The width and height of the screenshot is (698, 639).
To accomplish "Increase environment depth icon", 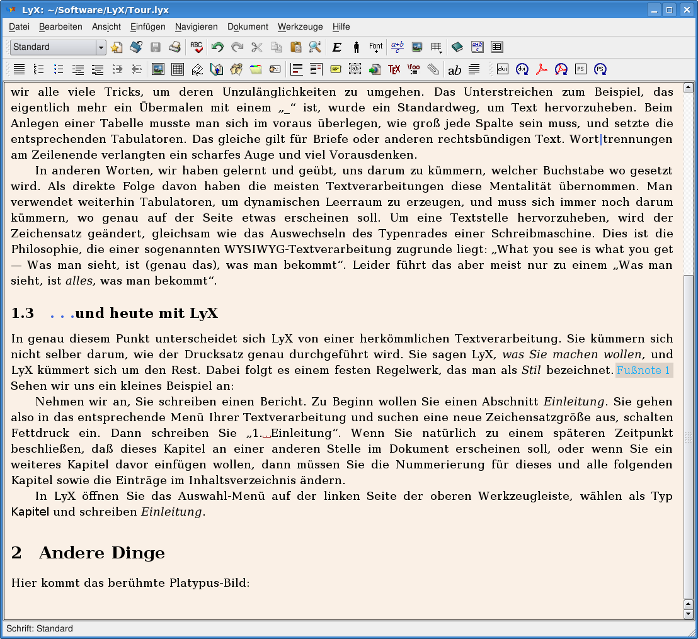I will pyautogui.click(x=117, y=69).
